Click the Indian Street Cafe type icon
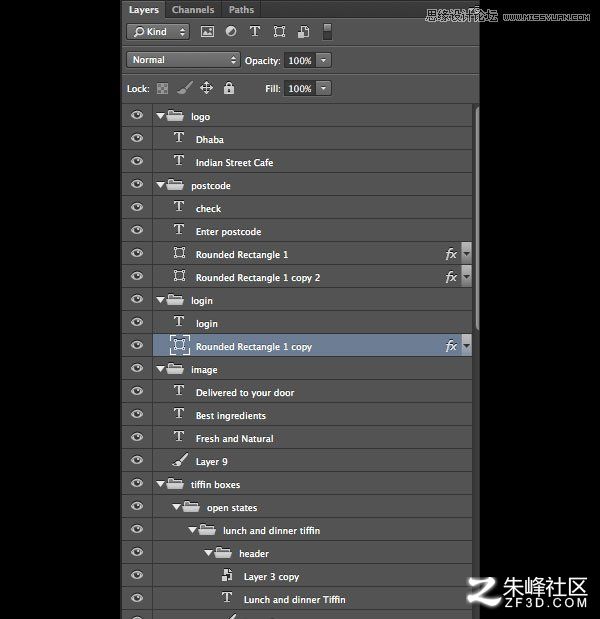 pos(179,160)
